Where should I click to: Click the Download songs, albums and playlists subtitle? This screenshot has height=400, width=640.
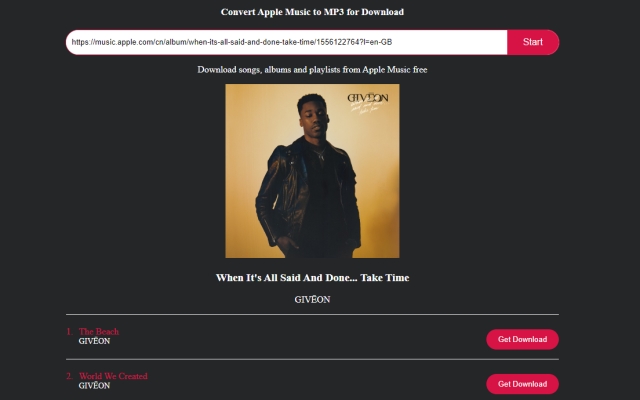pyautogui.click(x=312, y=69)
